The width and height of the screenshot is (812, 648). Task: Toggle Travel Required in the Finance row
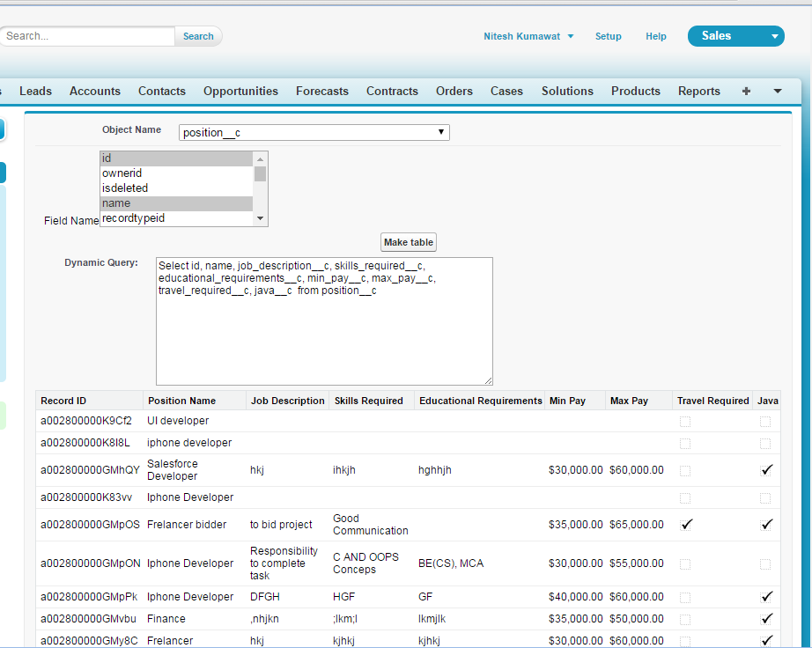click(x=684, y=619)
